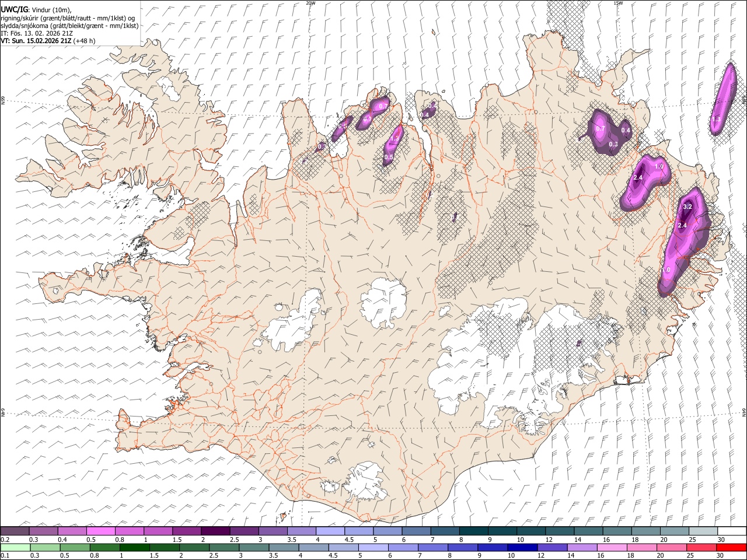The height and width of the screenshot is (560, 747).
Task: Click the 3.2 snowfall value on the east coast
Action: pos(687,206)
